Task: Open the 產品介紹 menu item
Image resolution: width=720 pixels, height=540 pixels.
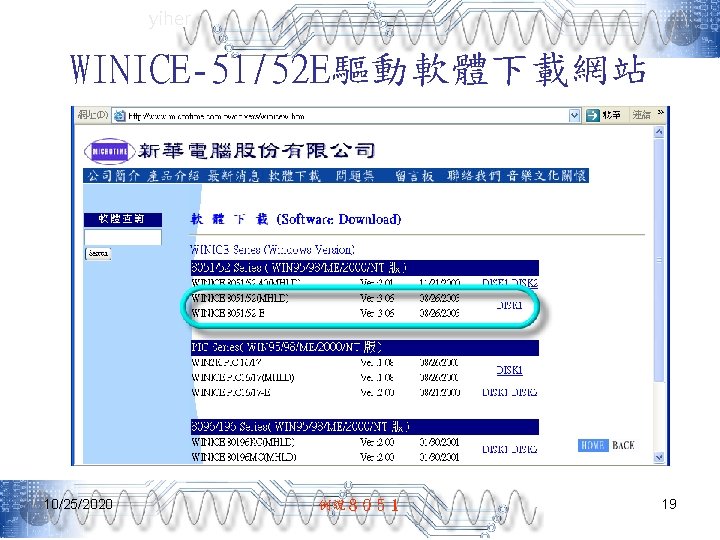Action: point(173,175)
